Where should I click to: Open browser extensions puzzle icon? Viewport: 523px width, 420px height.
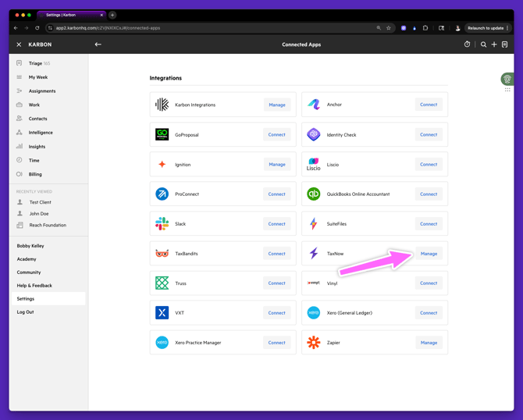point(425,28)
